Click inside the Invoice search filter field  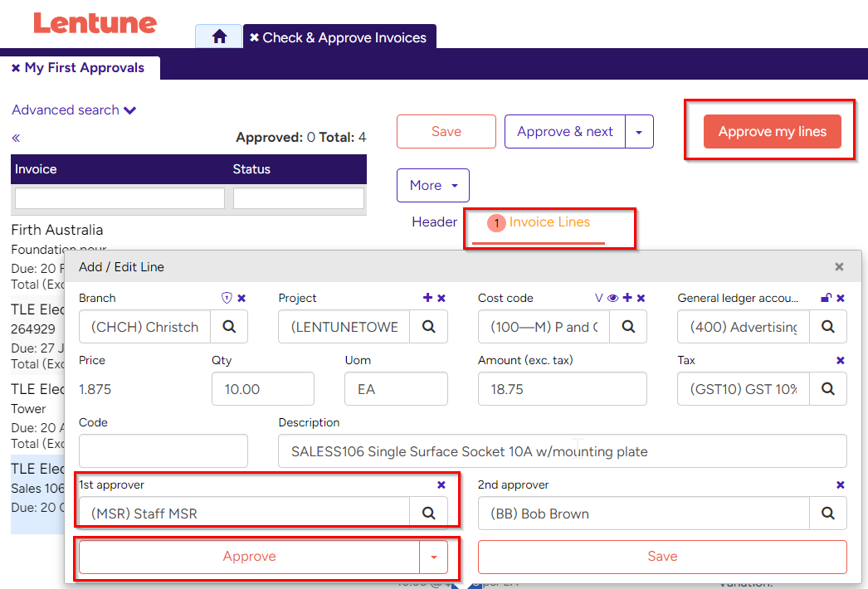[119, 198]
